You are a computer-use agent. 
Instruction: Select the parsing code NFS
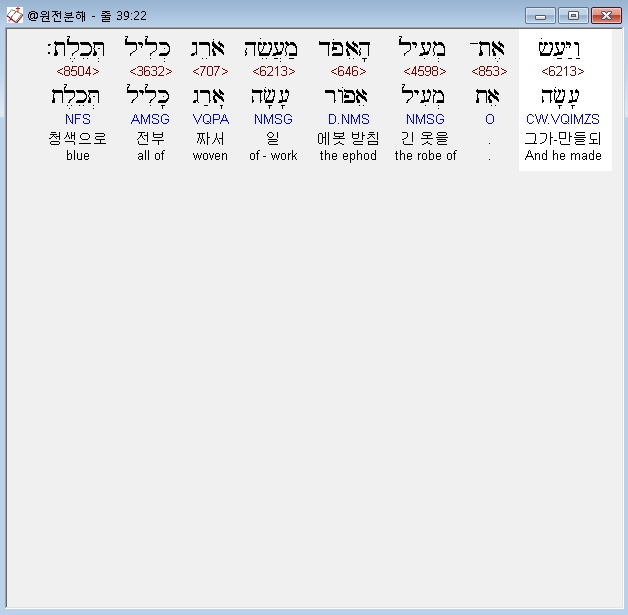pos(78,119)
